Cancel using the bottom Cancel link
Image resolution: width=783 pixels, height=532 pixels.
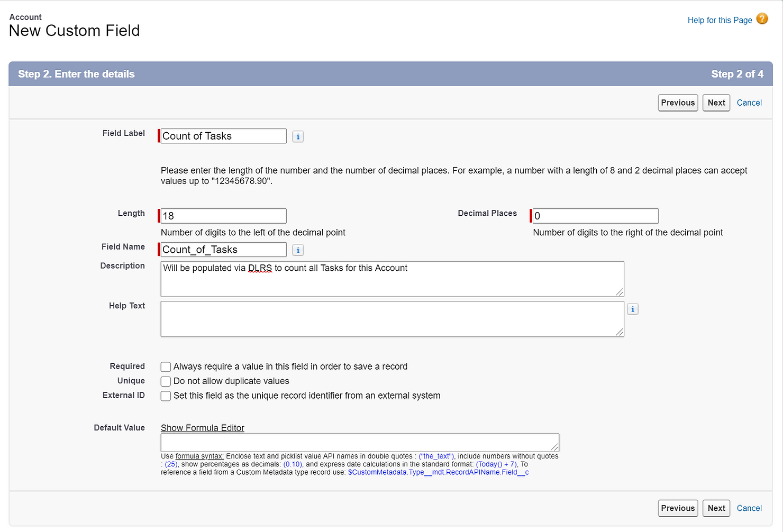749,508
